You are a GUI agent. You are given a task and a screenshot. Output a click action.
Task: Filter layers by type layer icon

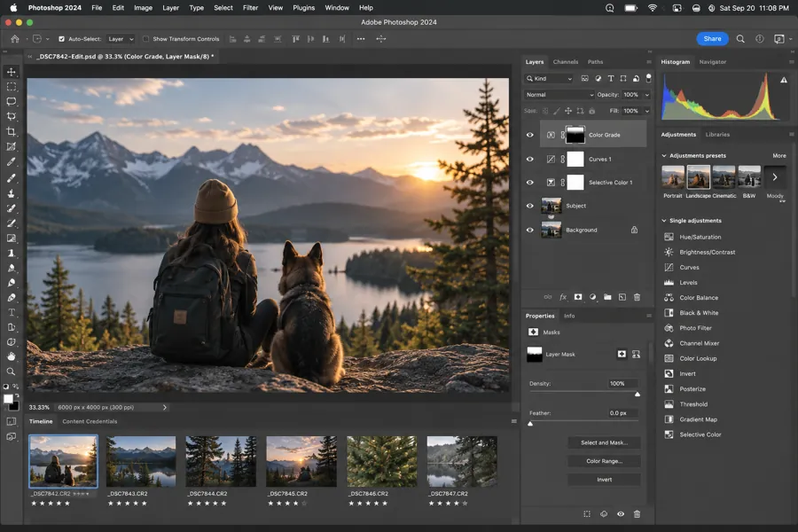tap(611, 78)
